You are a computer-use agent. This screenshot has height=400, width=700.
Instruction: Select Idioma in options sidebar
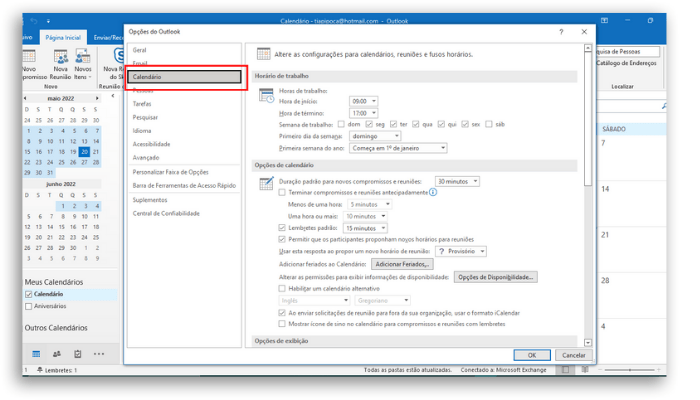pyautogui.click(x=142, y=131)
